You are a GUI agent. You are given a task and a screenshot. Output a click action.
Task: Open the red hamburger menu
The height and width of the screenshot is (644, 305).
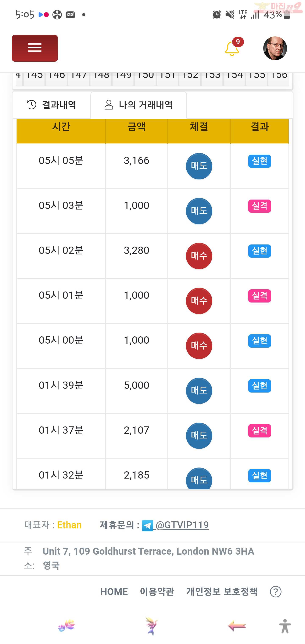click(x=35, y=48)
